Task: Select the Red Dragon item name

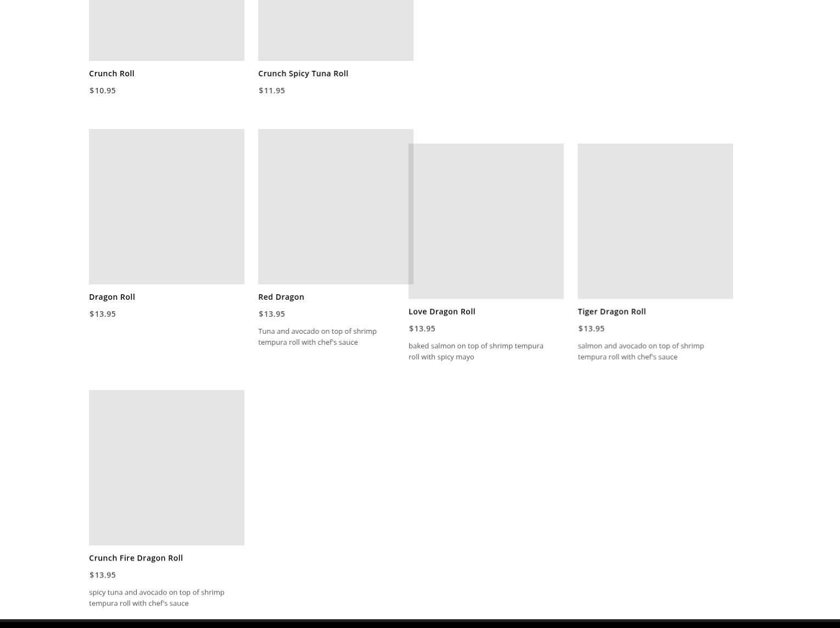Action: pos(281,296)
